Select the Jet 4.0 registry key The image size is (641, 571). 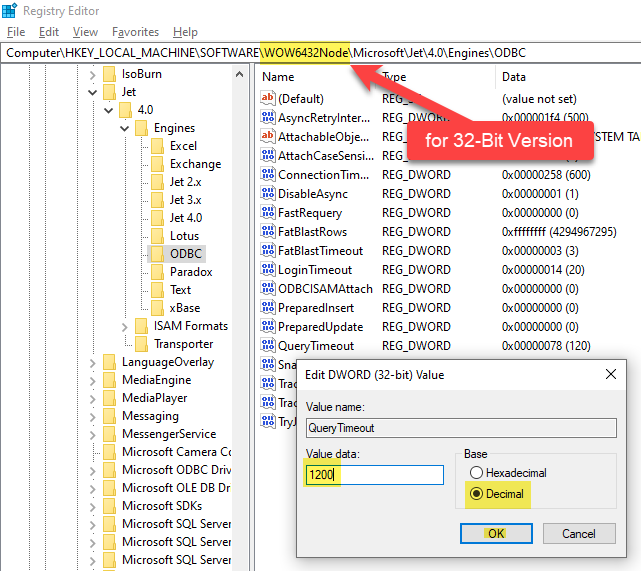point(186,217)
